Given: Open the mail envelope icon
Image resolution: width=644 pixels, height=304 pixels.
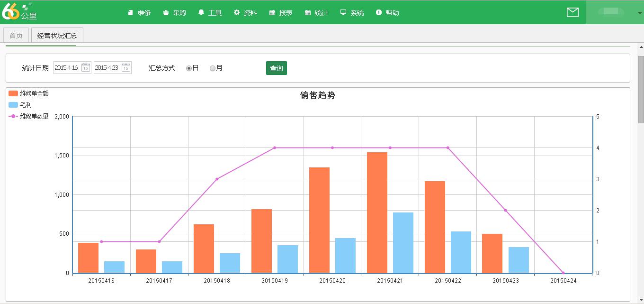Looking at the screenshot, I should [x=572, y=12].
